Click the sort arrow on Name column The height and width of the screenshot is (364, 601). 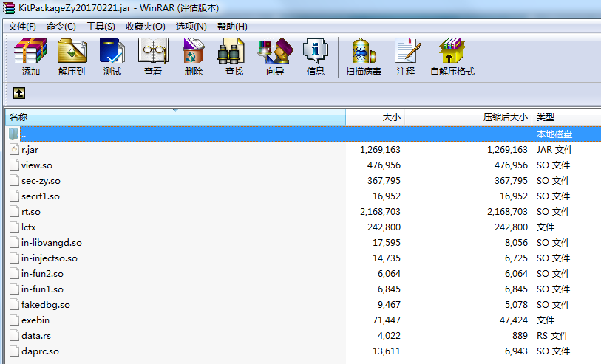175,111
